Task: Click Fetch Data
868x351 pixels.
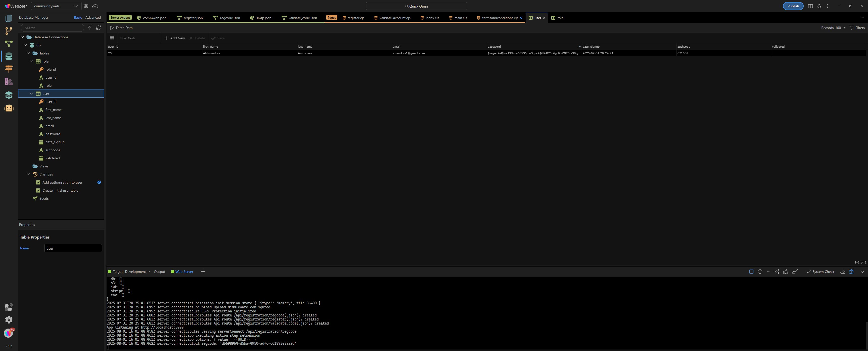Action: (121, 28)
